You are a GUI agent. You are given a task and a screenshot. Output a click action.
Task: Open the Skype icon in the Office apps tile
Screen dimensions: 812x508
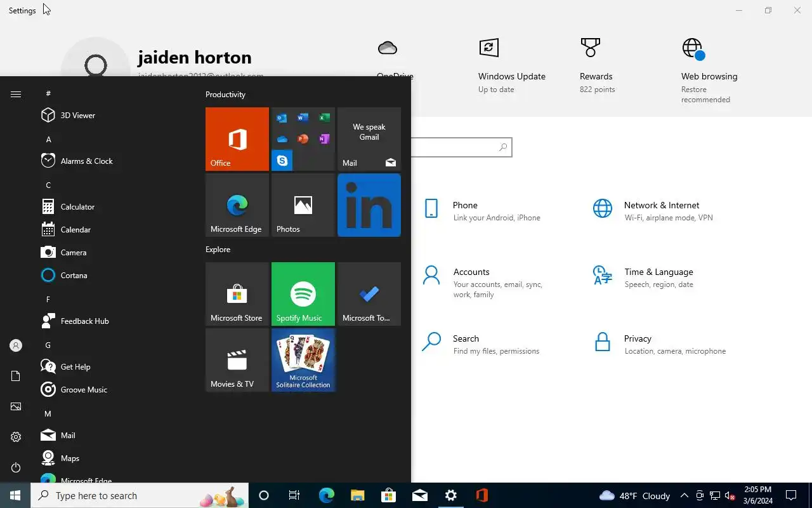coord(282,161)
